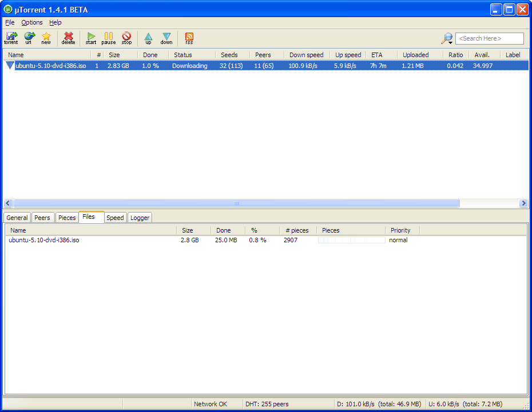This screenshot has width=532, height=412.
Task: Click the horizontal scrollbar left arrow
Action: [x=9, y=203]
